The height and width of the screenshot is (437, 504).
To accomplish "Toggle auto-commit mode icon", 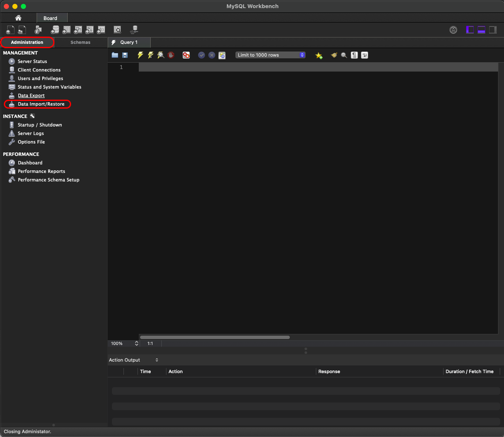I will tap(222, 55).
